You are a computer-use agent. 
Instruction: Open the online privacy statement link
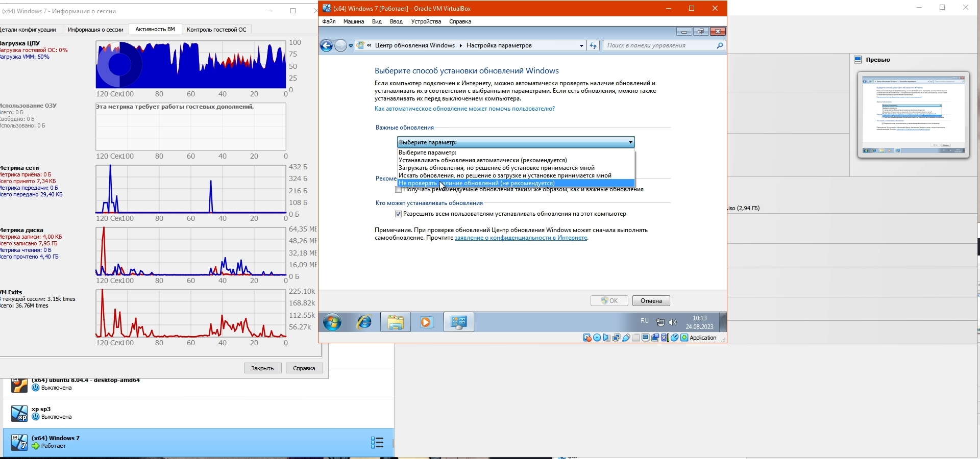pos(521,238)
